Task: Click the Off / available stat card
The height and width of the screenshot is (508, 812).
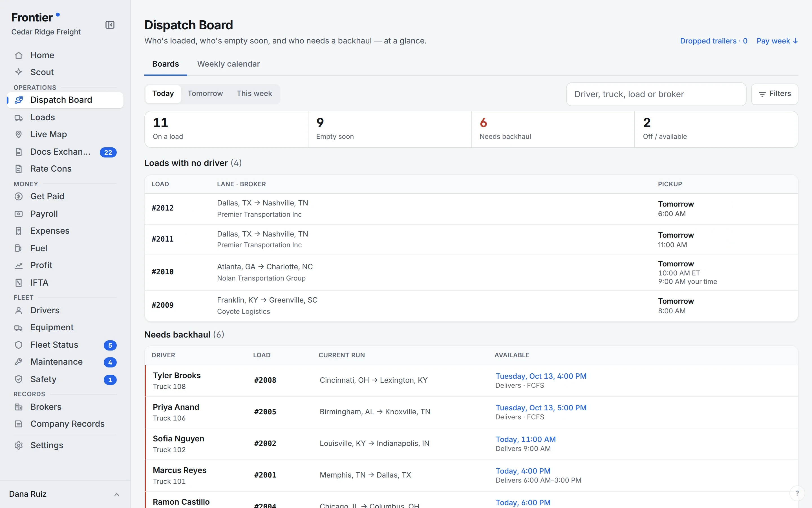Action: click(x=716, y=129)
